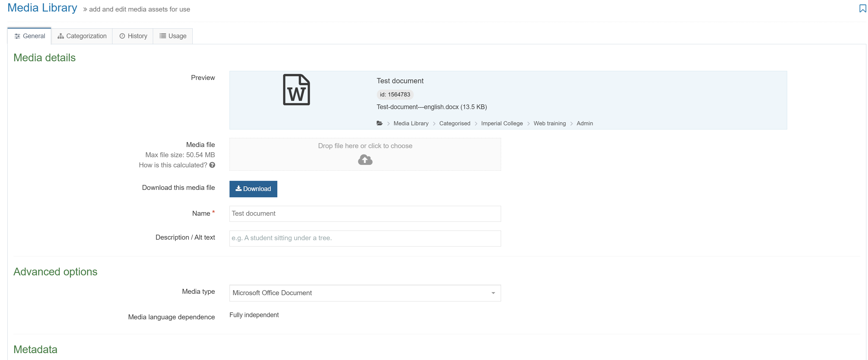Click the help question mark icon
Viewport: 868px width, 360px height.
(x=212, y=165)
